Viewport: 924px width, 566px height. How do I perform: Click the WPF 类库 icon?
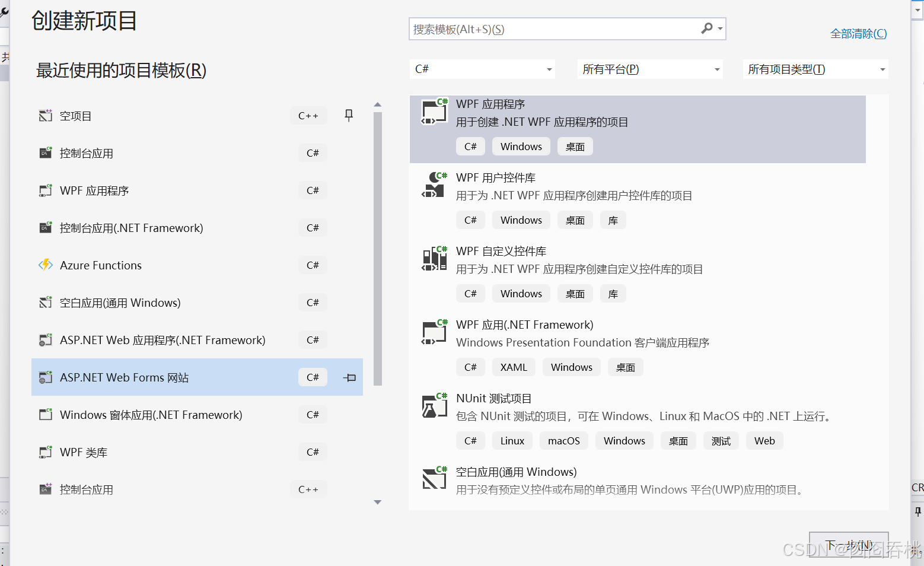tap(46, 452)
